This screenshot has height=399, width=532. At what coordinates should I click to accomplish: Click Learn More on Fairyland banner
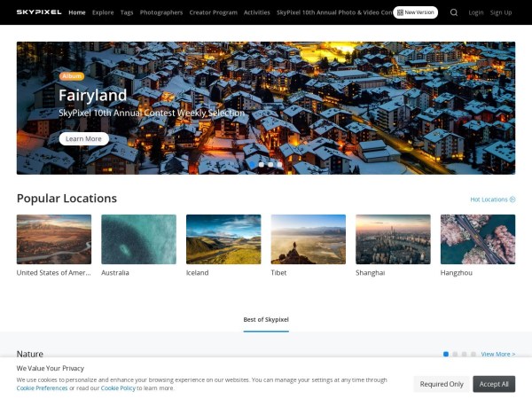pyautogui.click(x=84, y=138)
